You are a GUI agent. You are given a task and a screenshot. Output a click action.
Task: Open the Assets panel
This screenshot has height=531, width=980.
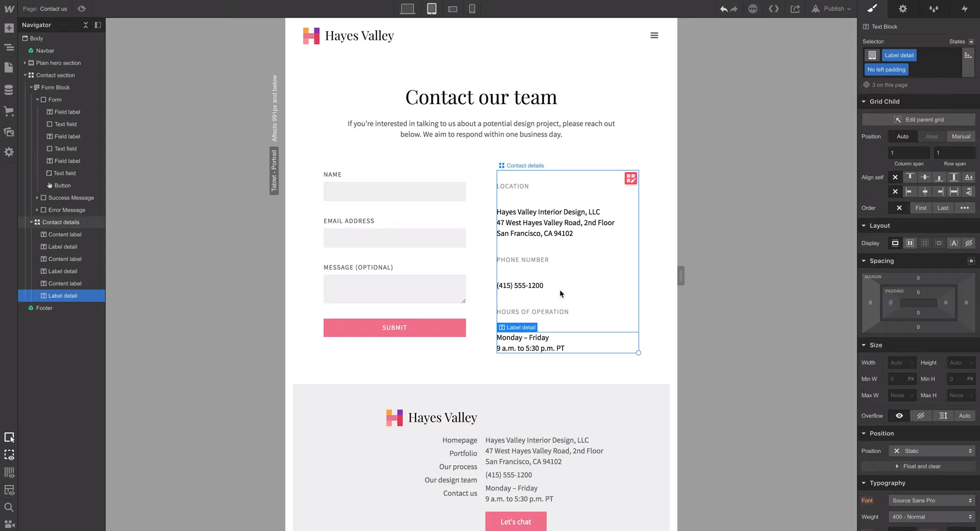click(9, 132)
